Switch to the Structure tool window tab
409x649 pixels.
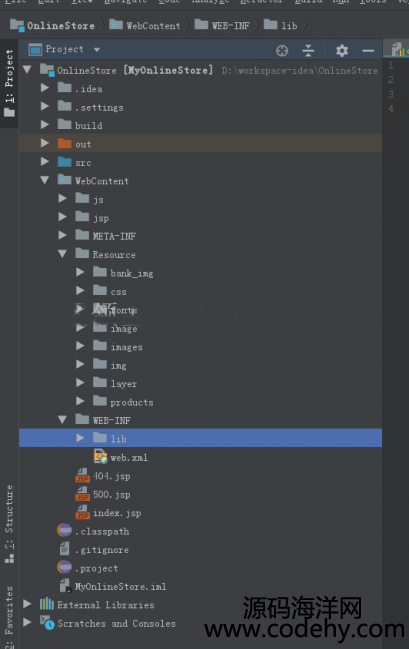(x=9, y=524)
